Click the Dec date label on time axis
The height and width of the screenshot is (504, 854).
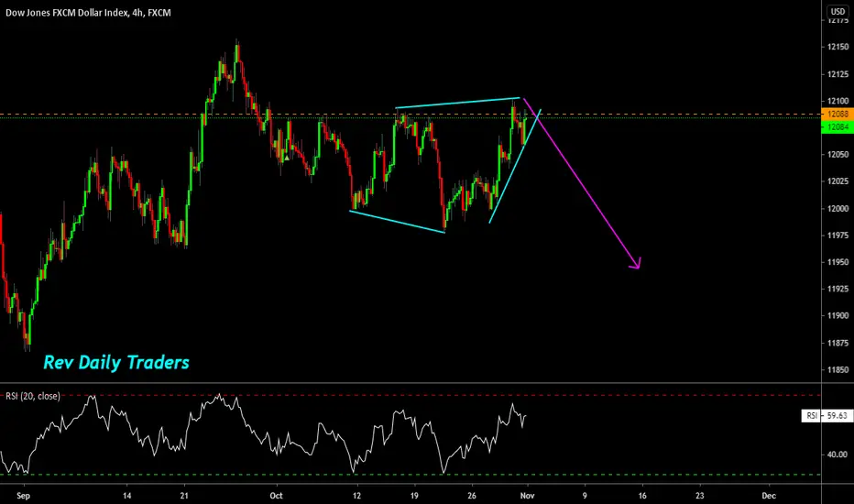(769, 496)
